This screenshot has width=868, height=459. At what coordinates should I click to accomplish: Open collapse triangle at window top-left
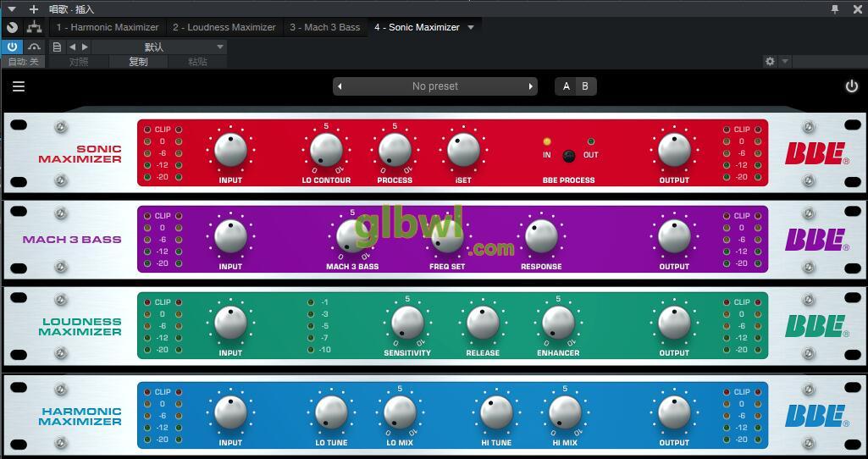12,8
